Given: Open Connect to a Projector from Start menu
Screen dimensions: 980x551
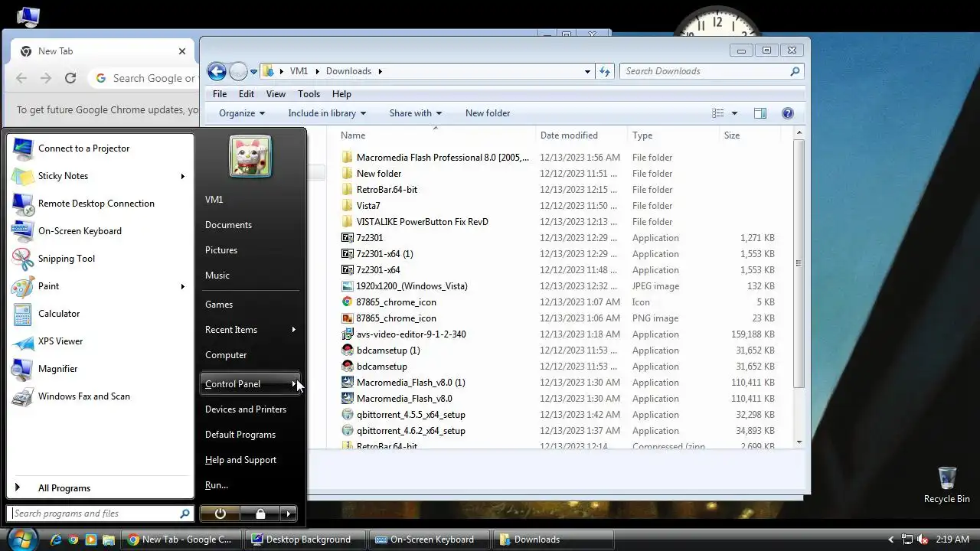Looking at the screenshot, I should 100,148.
